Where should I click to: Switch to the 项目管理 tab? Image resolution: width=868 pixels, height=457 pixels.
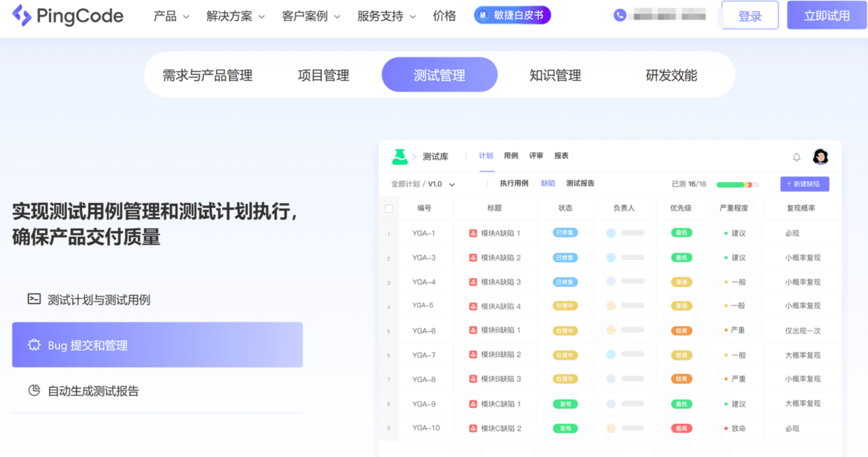(x=324, y=75)
